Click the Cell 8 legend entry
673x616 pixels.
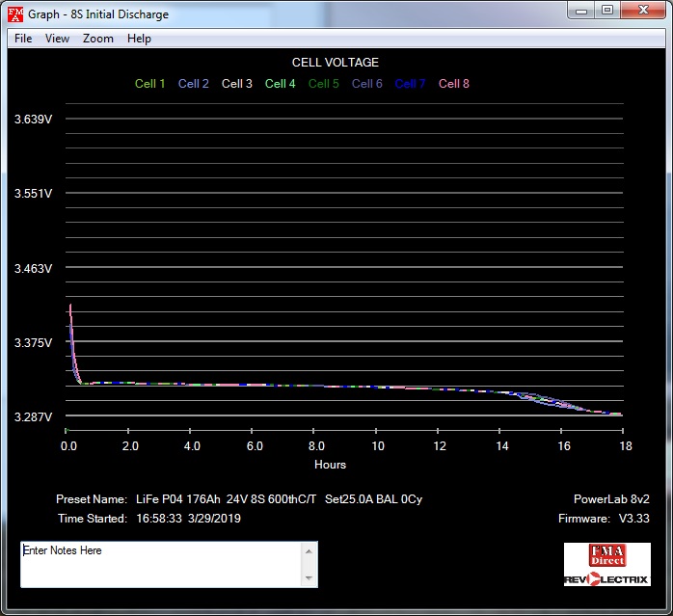pyautogui.click(x=453, y=84)
